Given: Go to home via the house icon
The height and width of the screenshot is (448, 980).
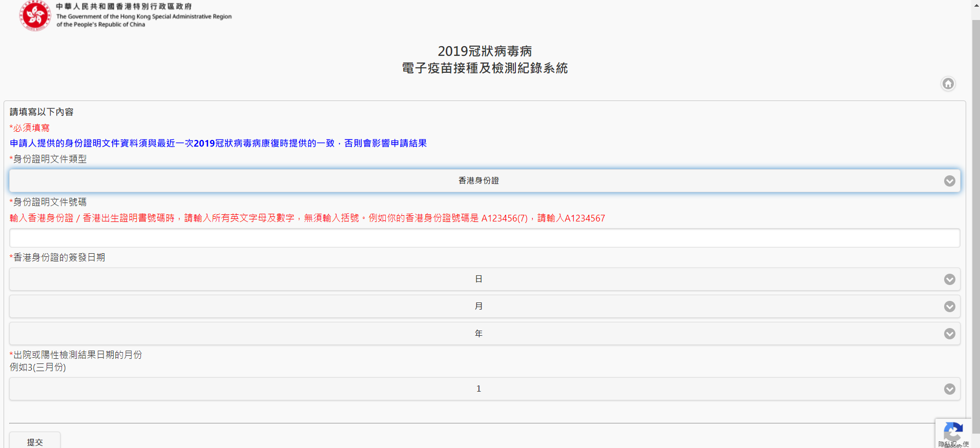Looking at the screenshot, I should tap(948, 84).
